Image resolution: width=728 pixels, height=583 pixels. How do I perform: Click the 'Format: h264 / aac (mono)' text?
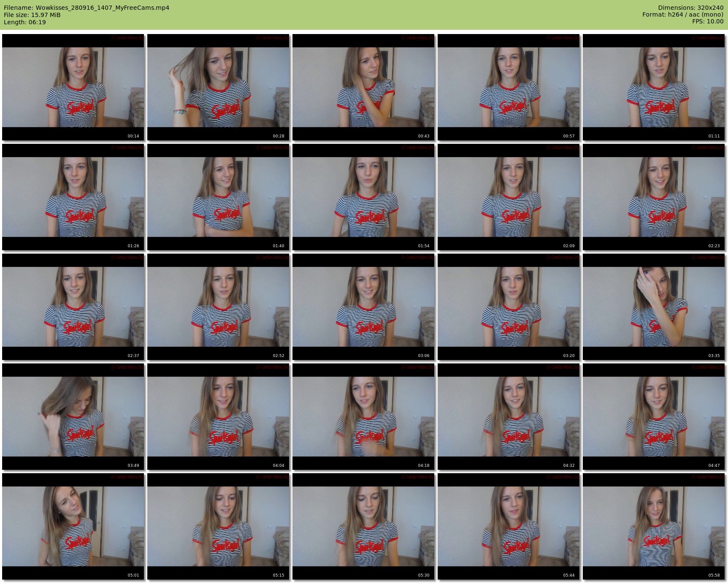click(x=683, y=14)
